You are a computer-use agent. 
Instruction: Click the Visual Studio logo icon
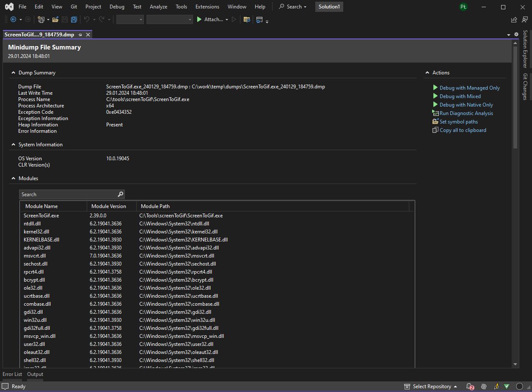point(9,7)
